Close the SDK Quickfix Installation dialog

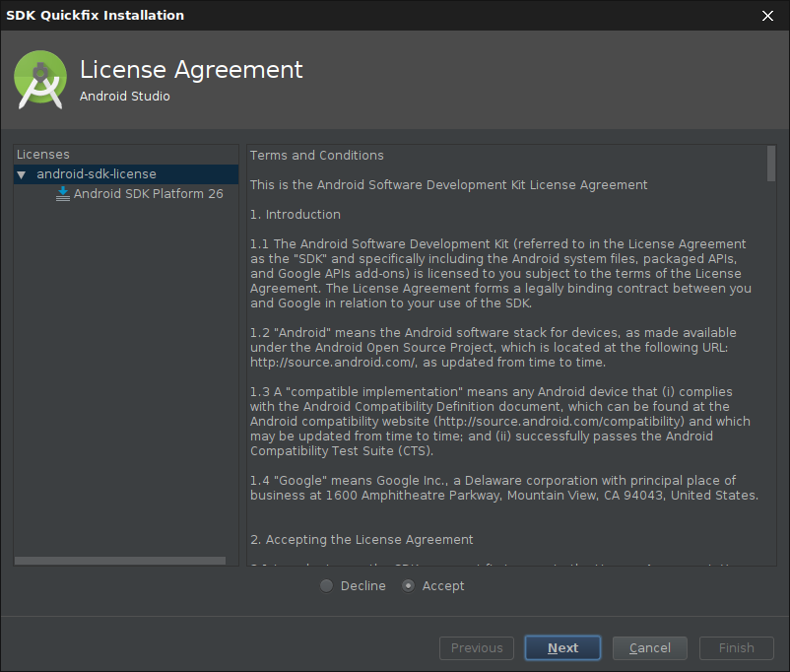click(767, 15)
